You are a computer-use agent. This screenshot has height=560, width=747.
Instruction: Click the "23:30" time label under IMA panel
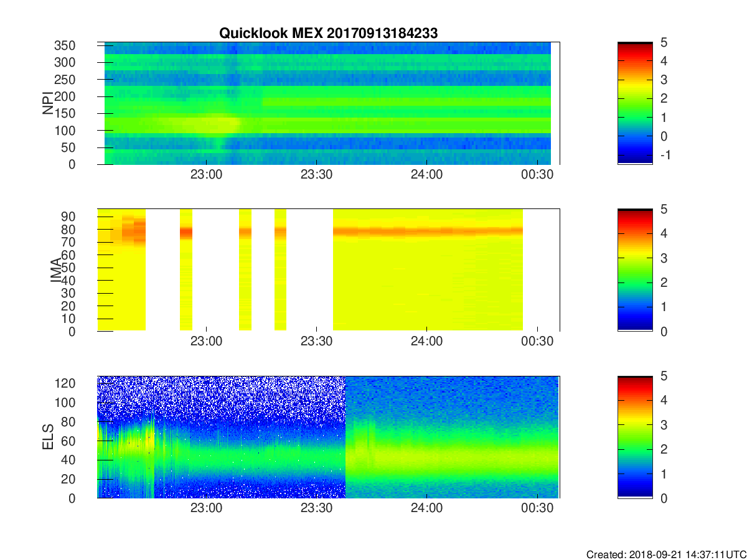[316, 342]
